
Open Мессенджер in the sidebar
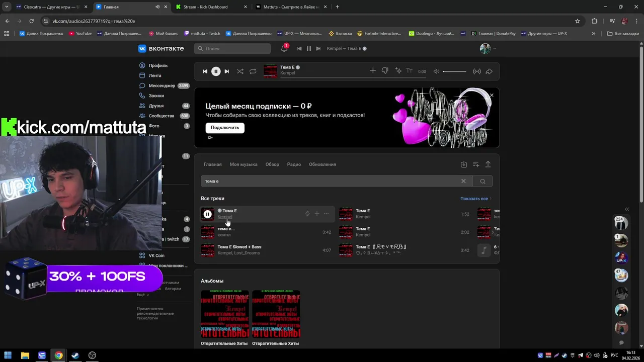click(x=162, y=85)
